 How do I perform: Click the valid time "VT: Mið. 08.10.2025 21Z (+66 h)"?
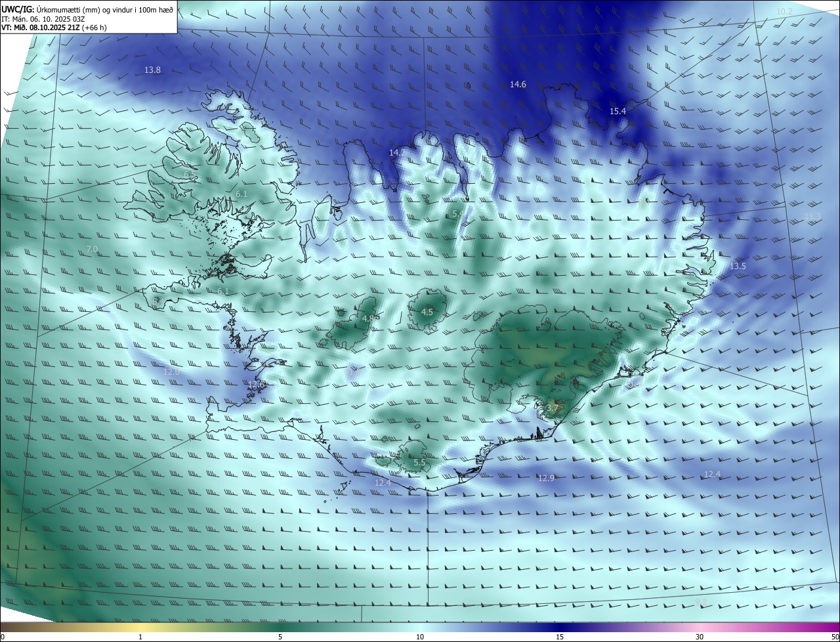[x=54, y=28]
